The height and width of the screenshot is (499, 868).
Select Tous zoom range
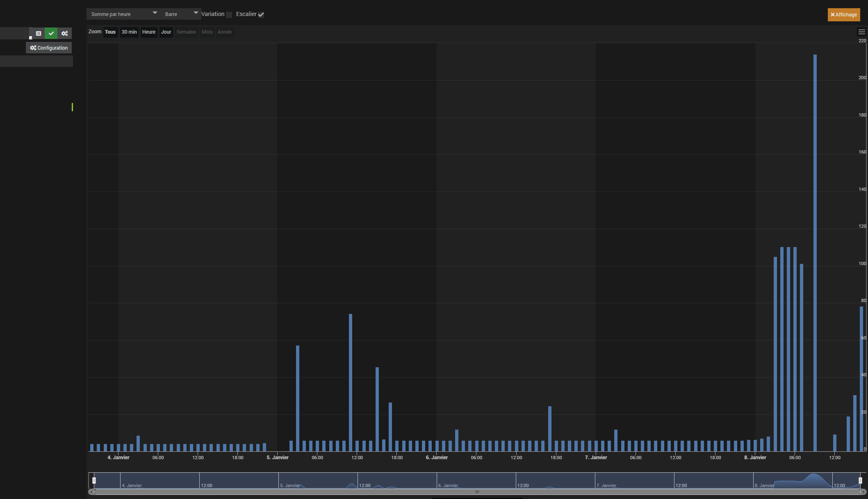pos(110,32)
